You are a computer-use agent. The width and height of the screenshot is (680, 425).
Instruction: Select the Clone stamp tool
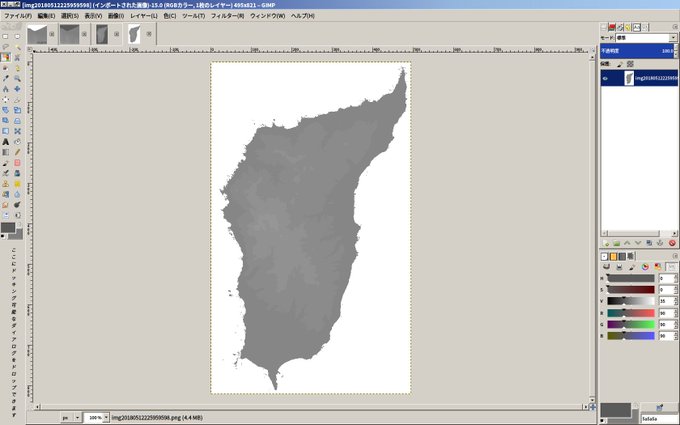pos(6,184)
